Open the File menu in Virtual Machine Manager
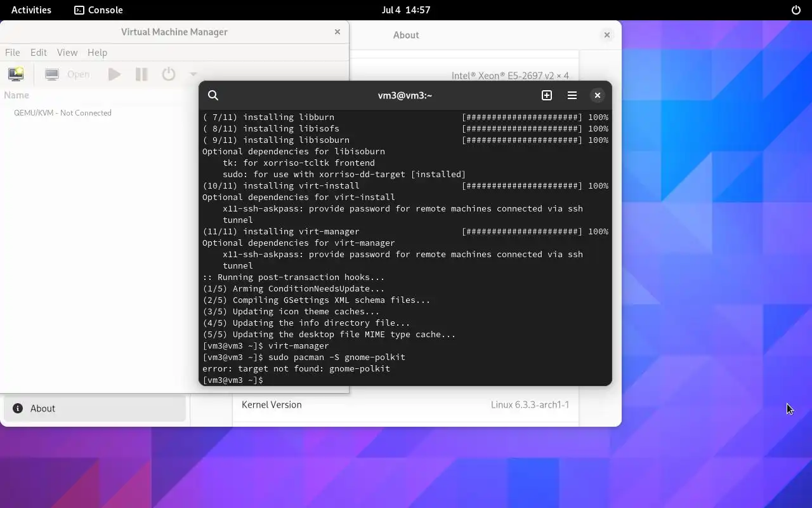812x508 pixels. pos(13,53)
